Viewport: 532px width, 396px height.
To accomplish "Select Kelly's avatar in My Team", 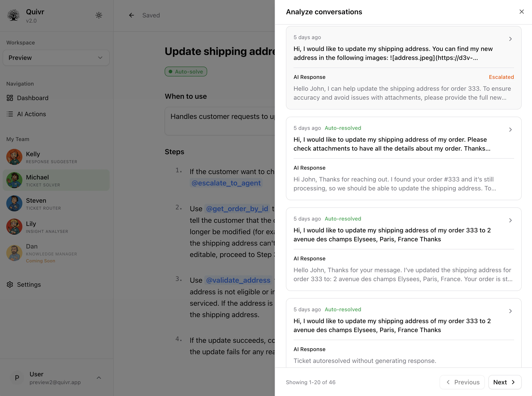I will click(x=14, y=157).
